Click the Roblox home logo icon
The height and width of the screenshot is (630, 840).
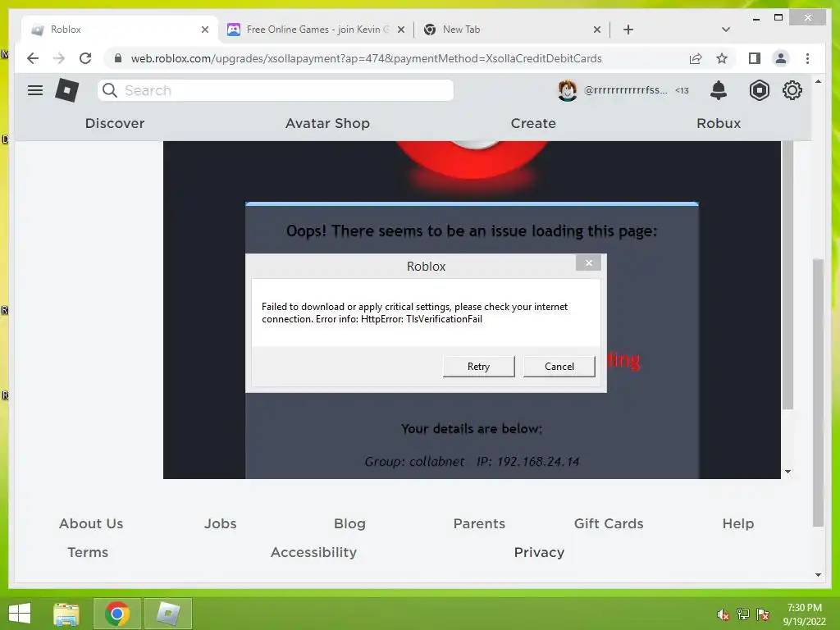pos(67,90)
